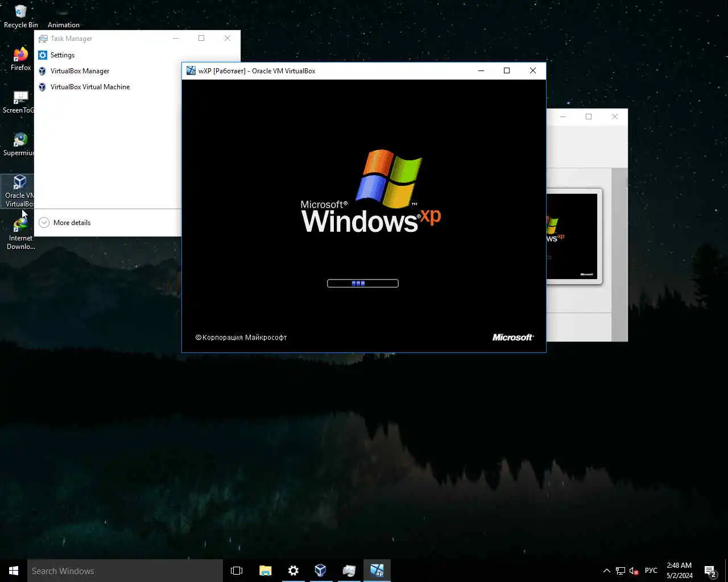
Task: Click the scrollbar in background VirtualBox window
Action: pyautogui.click(x=620, y=254)
